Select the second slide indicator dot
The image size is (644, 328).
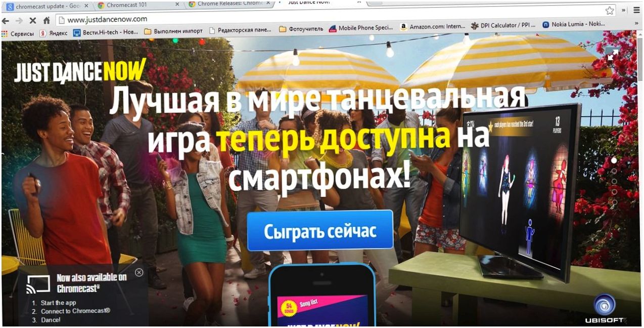(614, 171)
